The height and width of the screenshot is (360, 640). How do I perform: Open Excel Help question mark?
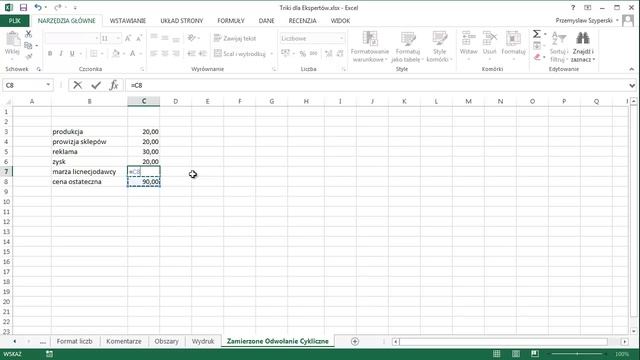(573, 7)
